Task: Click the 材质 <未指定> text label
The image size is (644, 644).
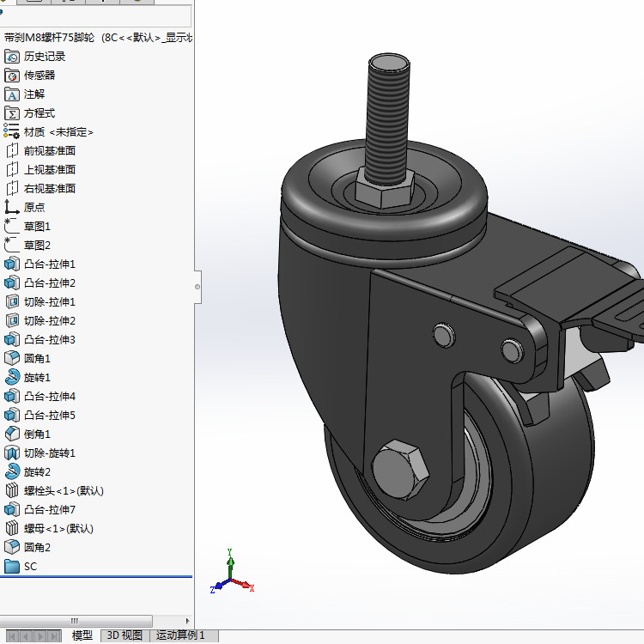Action: tap(58, 132)
